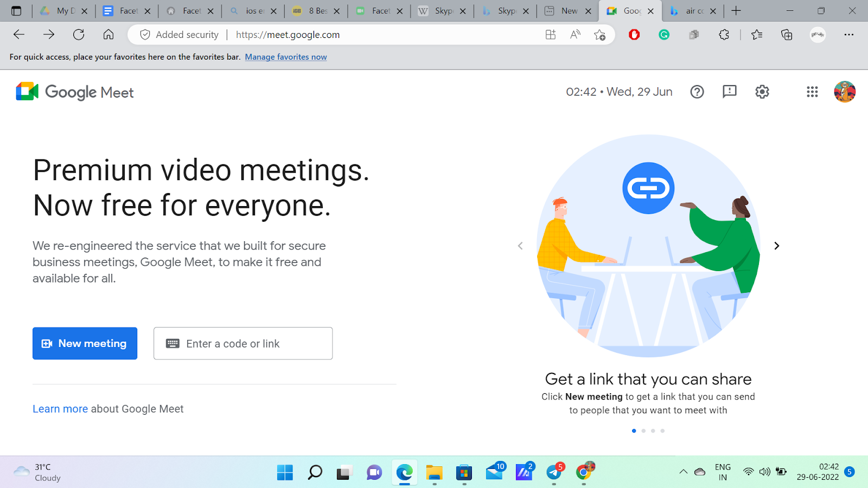Screen dimensions: 868x488
Task: Jump to the second carousel dot
Action: [643, 431]
